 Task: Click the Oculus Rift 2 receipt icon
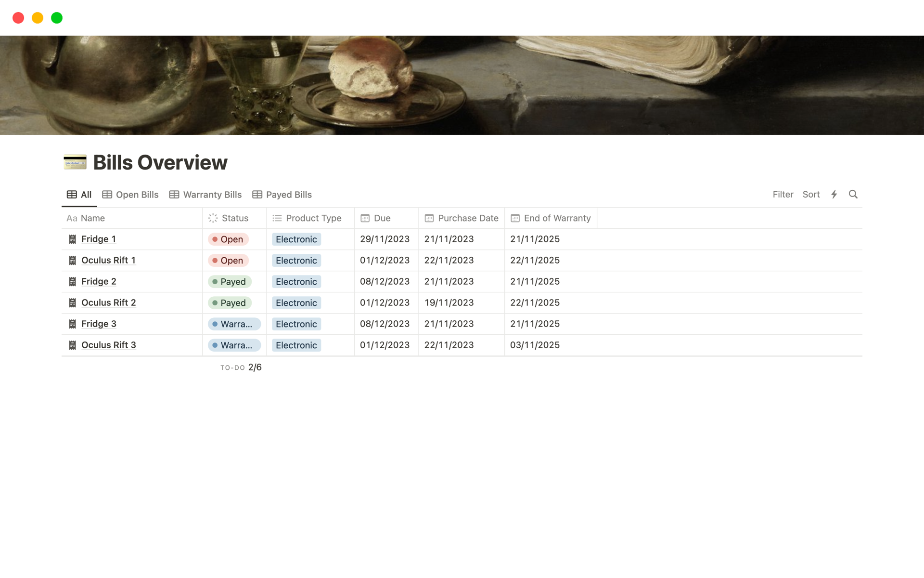point(73,302)
